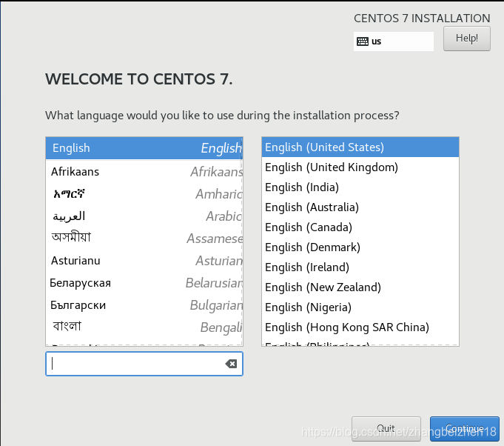
Task: Click the Quit button
Action: tap(386, 428)
